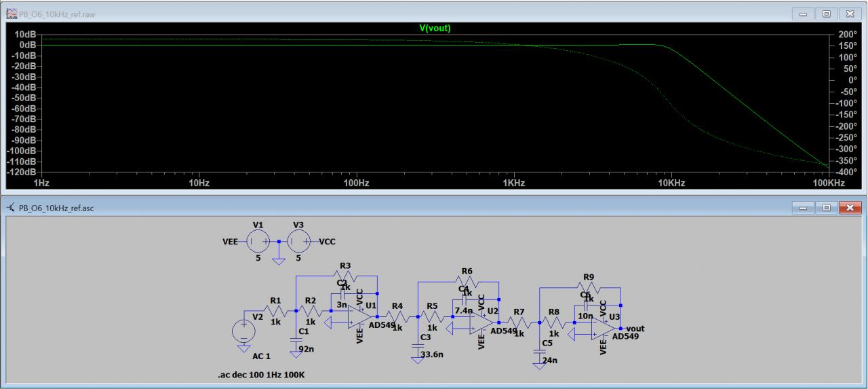This screenshot has height=389, width=868.
Task: Click the 3n capacitor value label
Action: (342, 305)
